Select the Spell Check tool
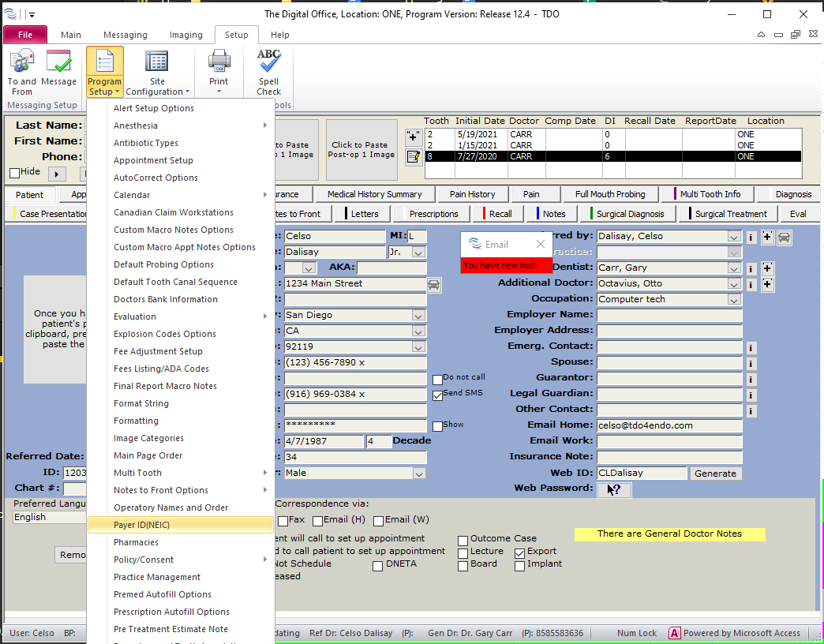824x644 pixels. (268, 71)
